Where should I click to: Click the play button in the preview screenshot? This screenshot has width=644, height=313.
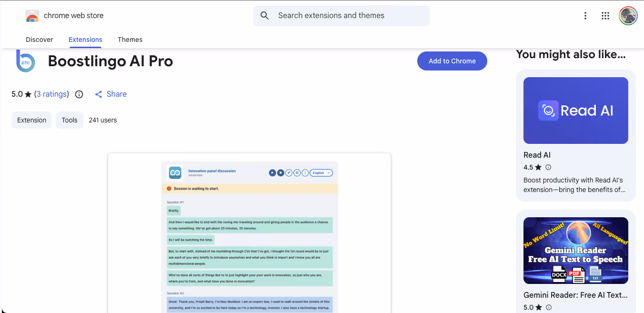272,172
